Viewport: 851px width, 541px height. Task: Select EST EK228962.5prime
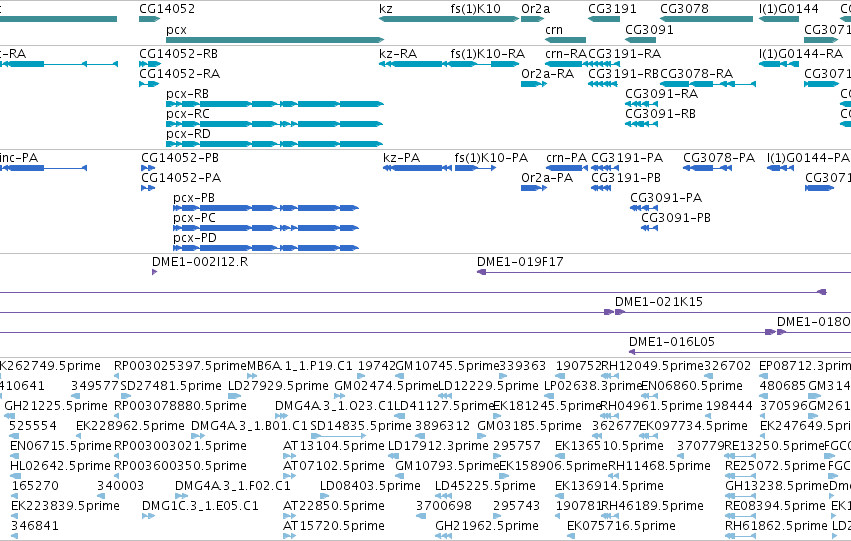click(130, 425)
